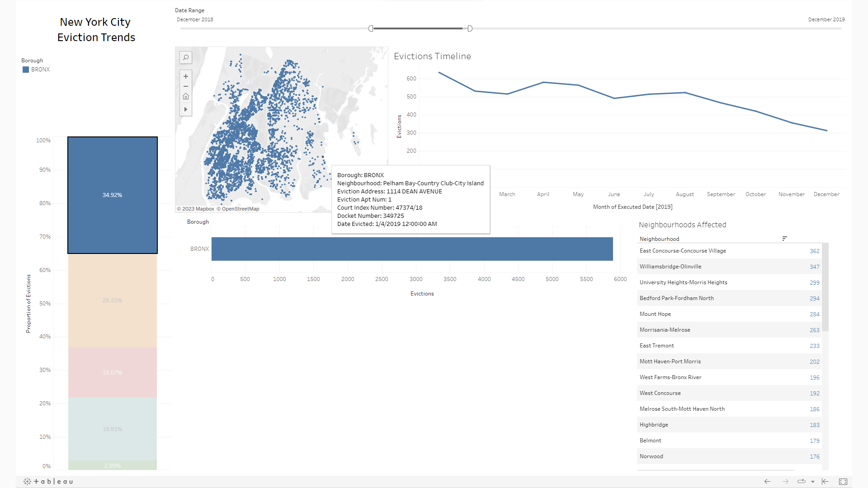Click the Tableau undo arrow
Image resolution: width=868 pixels, height=488 pixels.
tap(767, 482)
